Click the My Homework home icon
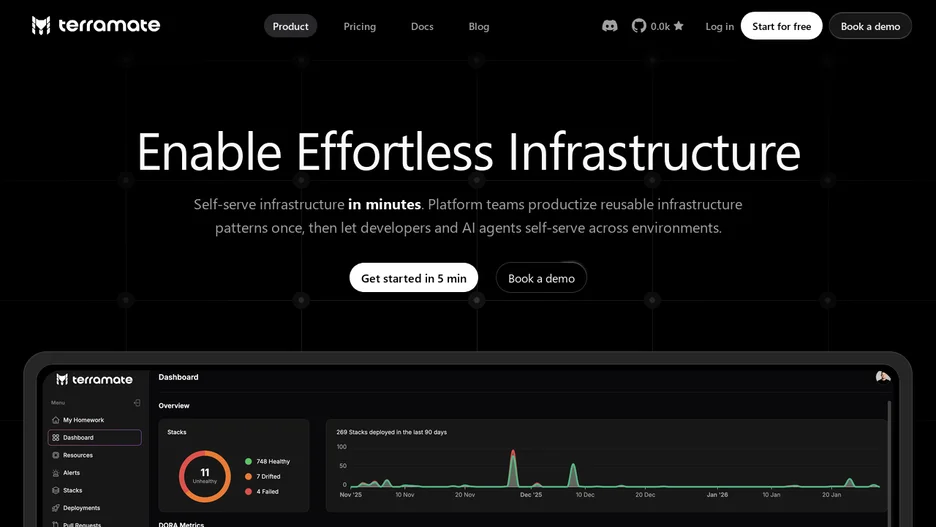Image resolution: width=936 pixels, height=527 pixels. point(56,420)
